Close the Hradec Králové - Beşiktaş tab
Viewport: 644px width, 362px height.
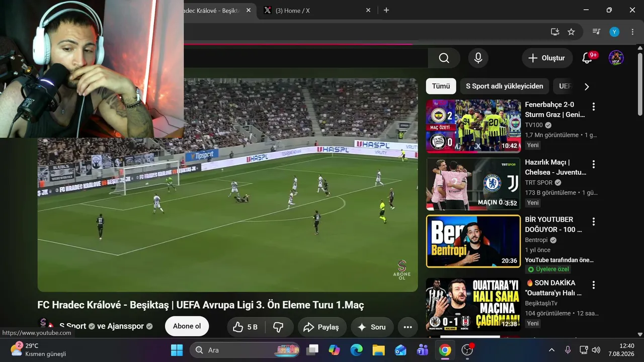pos(249,10)
